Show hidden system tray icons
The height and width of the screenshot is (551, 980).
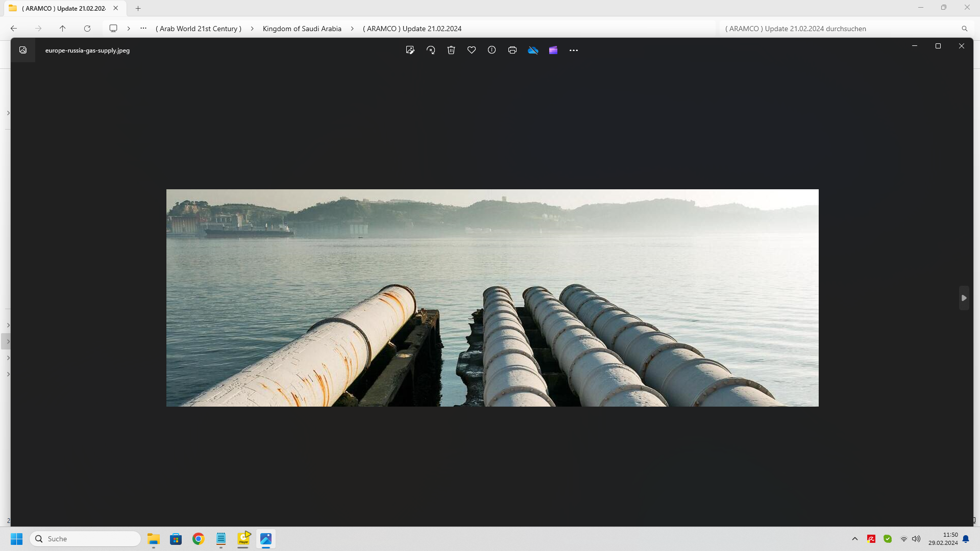(855, 539)
